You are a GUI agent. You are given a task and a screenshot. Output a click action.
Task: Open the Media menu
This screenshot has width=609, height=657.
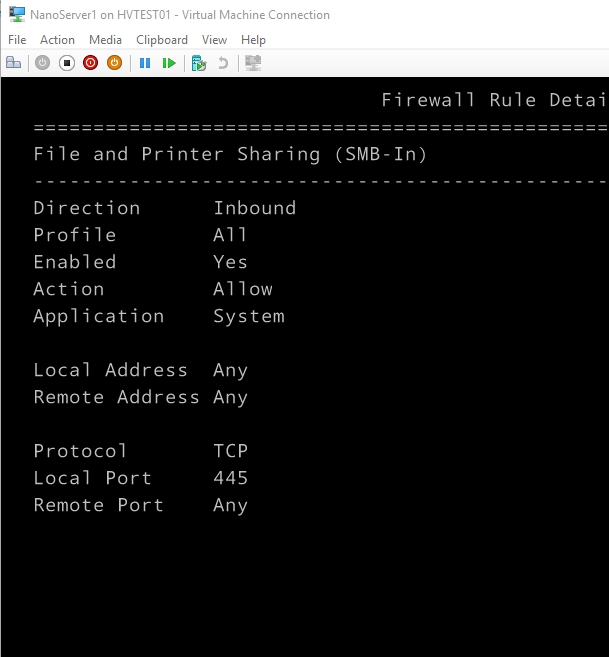[105, 40]
